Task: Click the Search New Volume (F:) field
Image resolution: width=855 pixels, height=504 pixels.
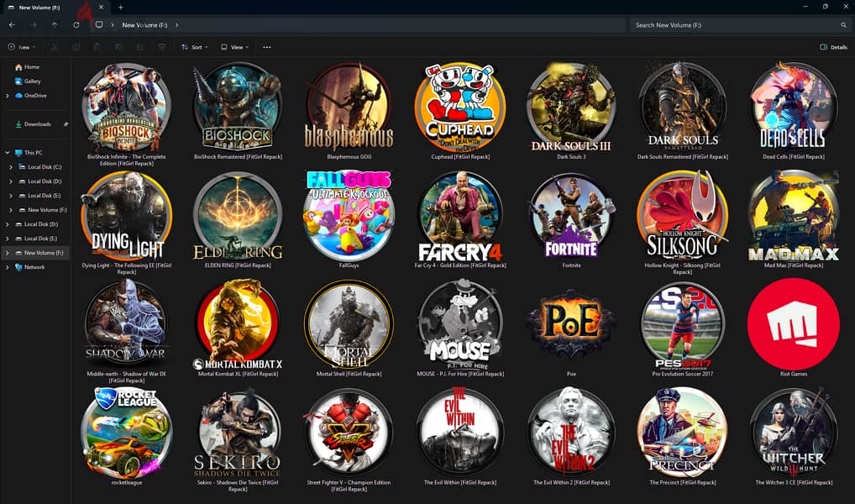Action: (x=740, y=25)
